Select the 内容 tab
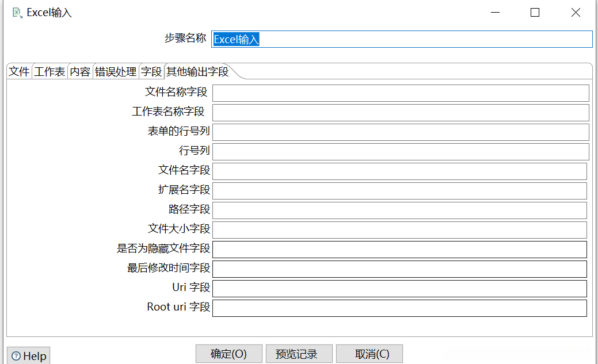Image resolution: width=598 pixels, height=364 pixels. coord(80,72)
